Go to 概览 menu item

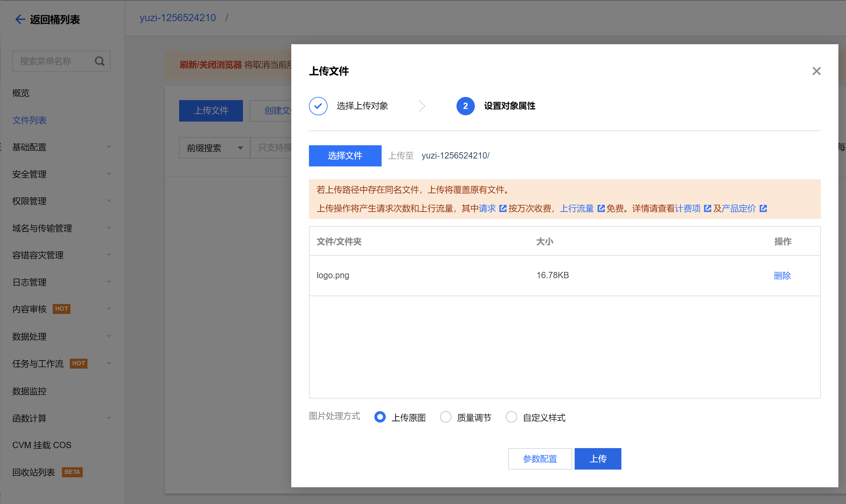coord(21,93)
